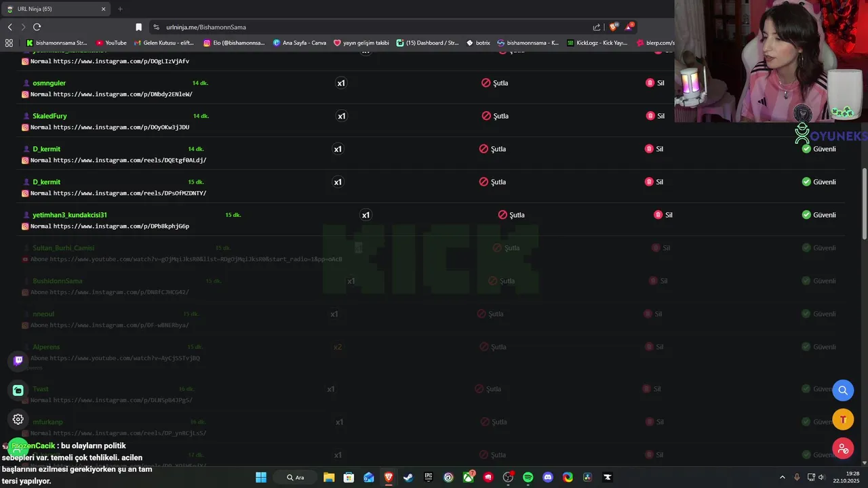Click the red remove-user floating button
868x488 pixels.
[843, 448]
